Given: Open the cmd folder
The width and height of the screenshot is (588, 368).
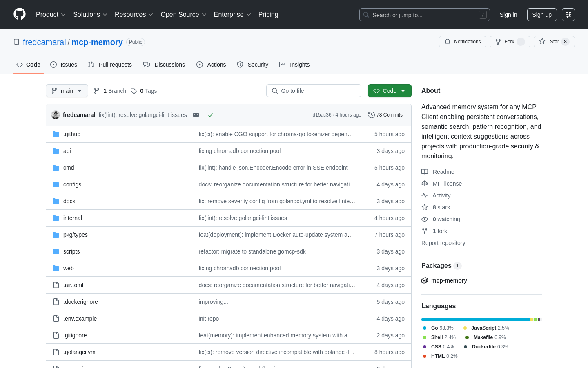Looking at the screenshot, I should pyautogui.click(x=69, y=168).
